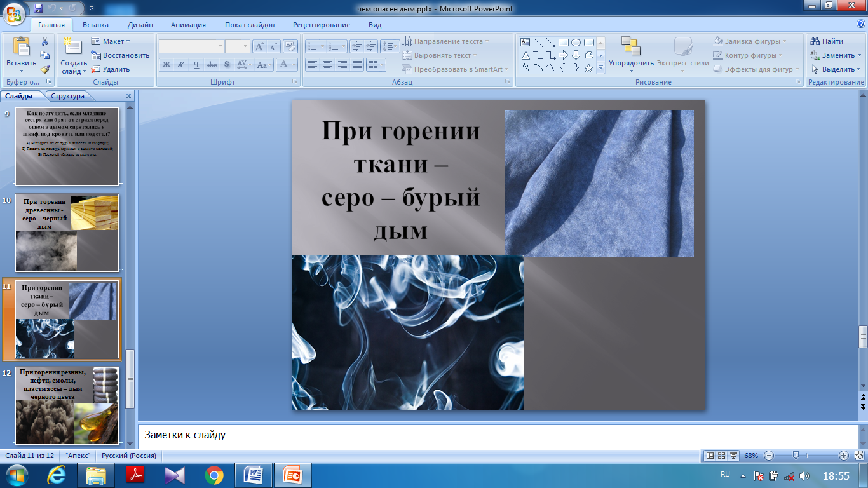Click Удалить to delete the slide
This screenshot has width=868, height=488.
(x=111, y=69)
